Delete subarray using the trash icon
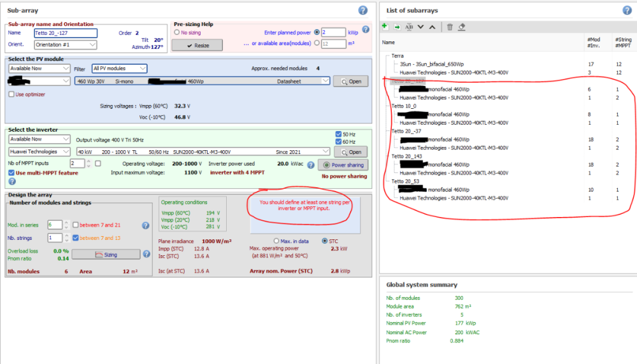Screen dimensions: 637x364 coord(450,27)
